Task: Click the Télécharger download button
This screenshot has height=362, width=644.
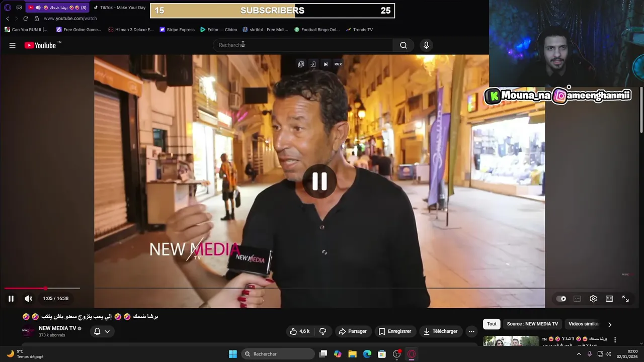Action: 441,331
